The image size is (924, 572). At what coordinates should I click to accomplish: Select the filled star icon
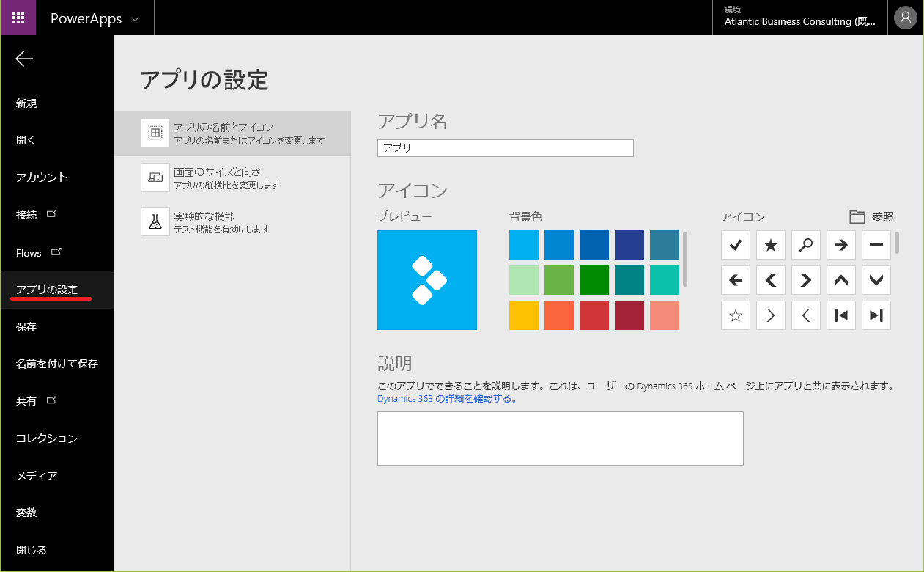tap(771, 245)
